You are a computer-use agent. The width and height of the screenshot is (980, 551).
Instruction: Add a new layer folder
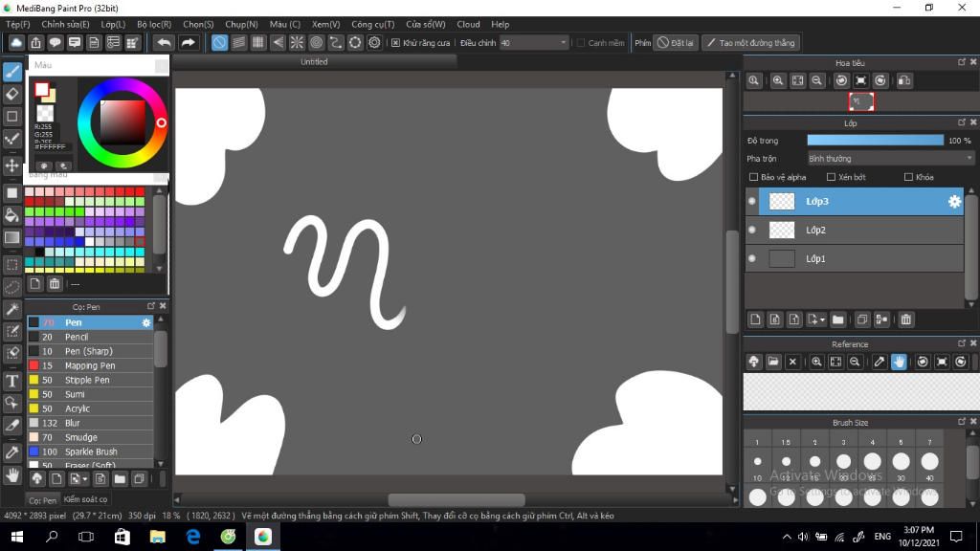point(837,320)
